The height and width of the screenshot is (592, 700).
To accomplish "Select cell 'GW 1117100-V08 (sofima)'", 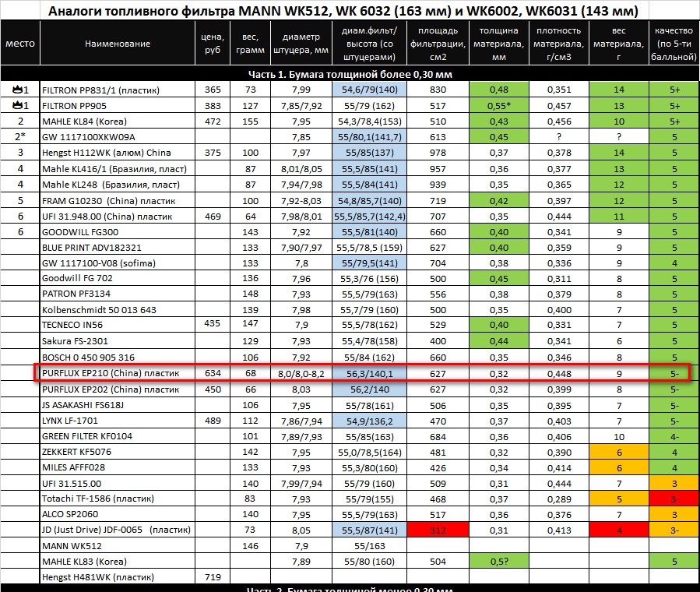I will [x=118, y=263].
